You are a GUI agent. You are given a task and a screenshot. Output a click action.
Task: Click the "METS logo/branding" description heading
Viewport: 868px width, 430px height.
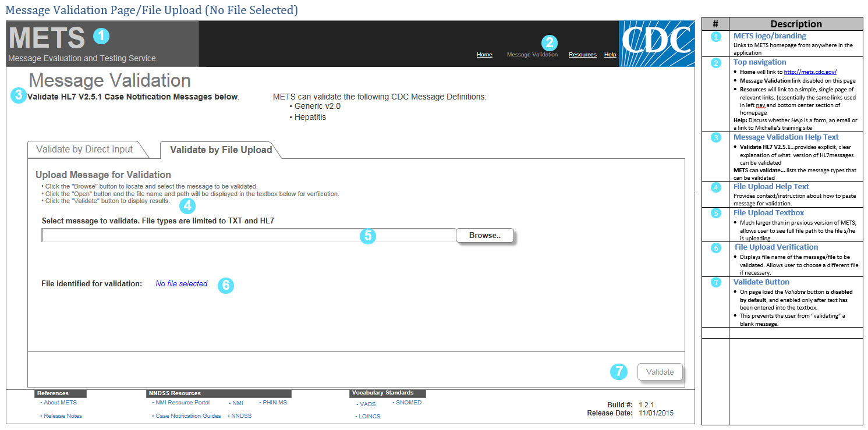770,36
